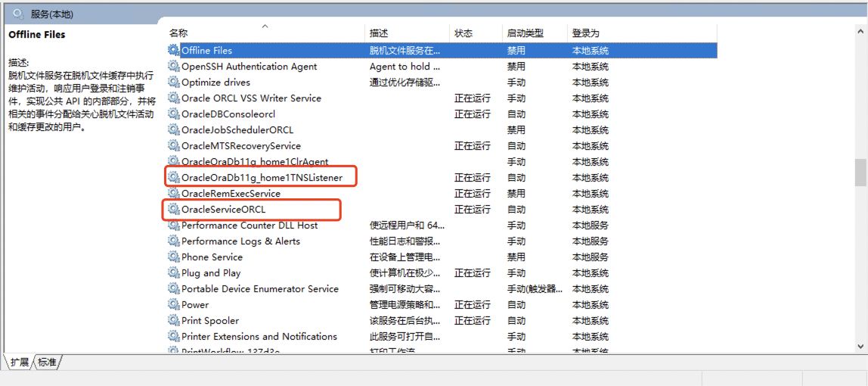Select the Oracle ORCL VSS Writer Service entry

(251, 98)
